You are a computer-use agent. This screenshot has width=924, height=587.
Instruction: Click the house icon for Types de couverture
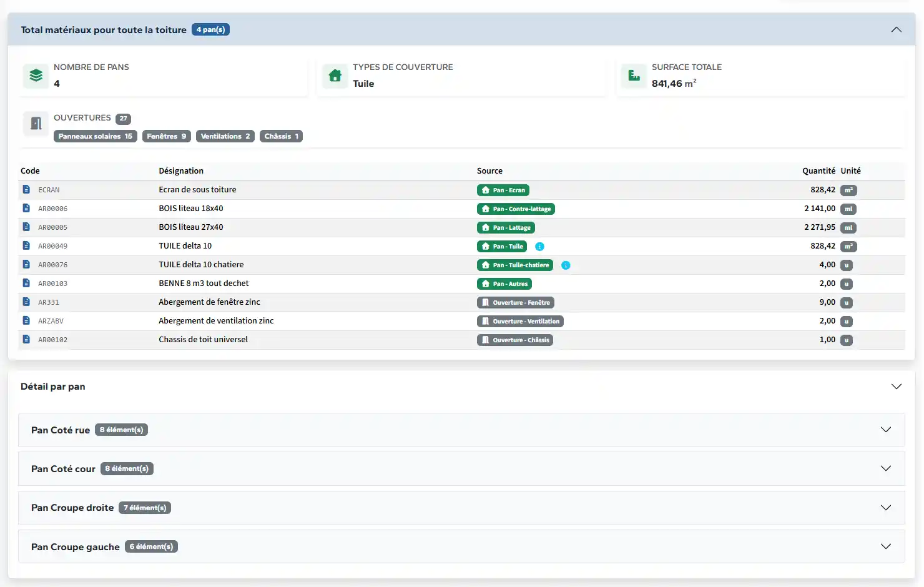coord(335,76)
